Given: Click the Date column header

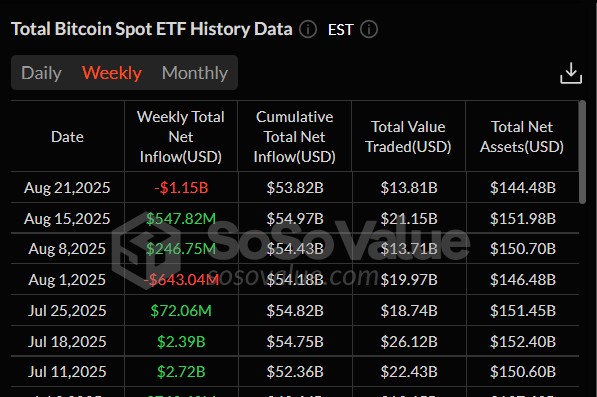Looking at the screenshot, I should (x=67, y=137).
